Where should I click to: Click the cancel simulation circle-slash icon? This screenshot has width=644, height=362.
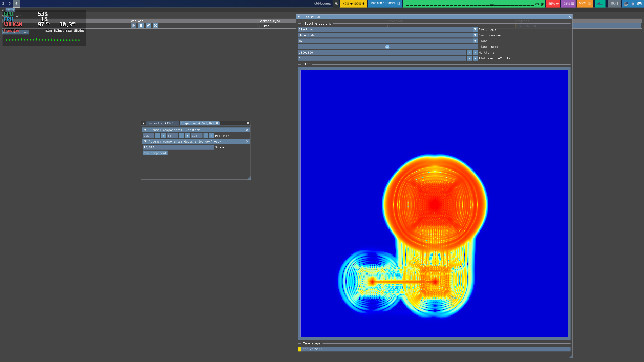pyautogui.click(x=155, y=26)
